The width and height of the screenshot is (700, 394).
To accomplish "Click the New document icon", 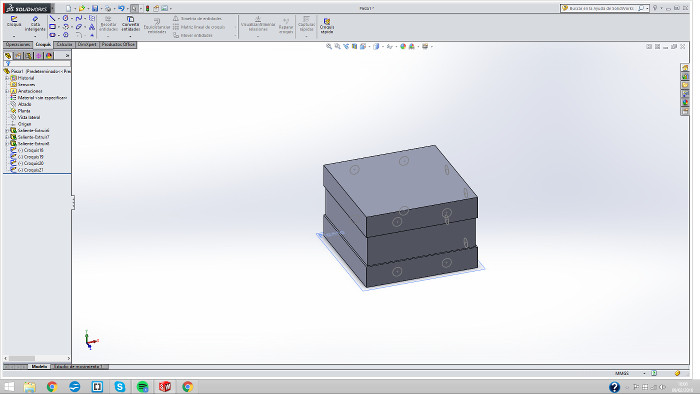I will pyautogui.click(x=68, y=8).
